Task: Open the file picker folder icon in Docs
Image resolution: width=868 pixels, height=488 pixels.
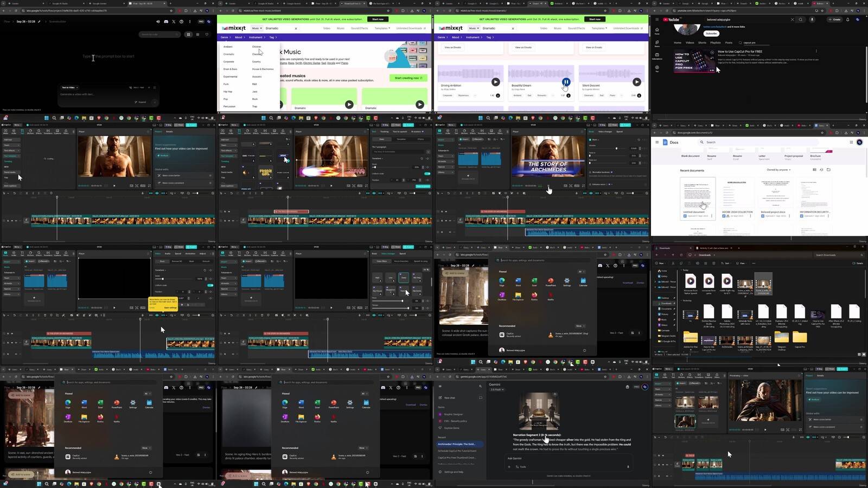Action: [x=828, y=170]
